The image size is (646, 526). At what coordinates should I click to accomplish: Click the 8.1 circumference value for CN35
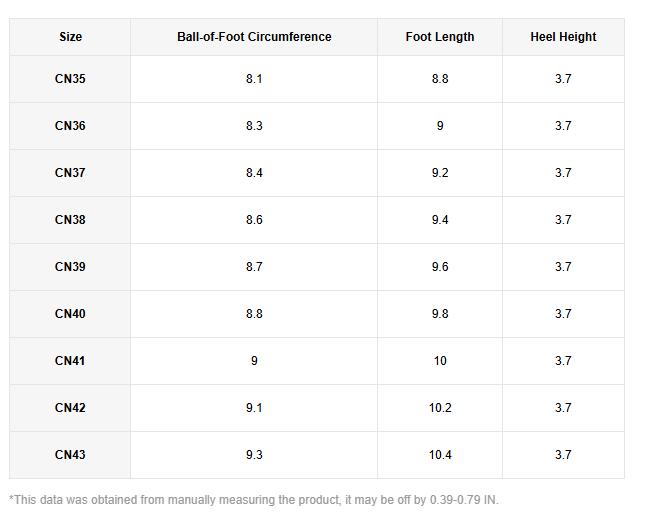click(254, 79)
